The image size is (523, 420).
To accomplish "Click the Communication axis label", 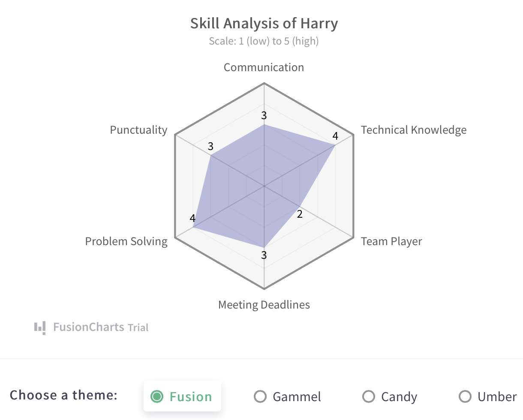I will click(264, 67).
